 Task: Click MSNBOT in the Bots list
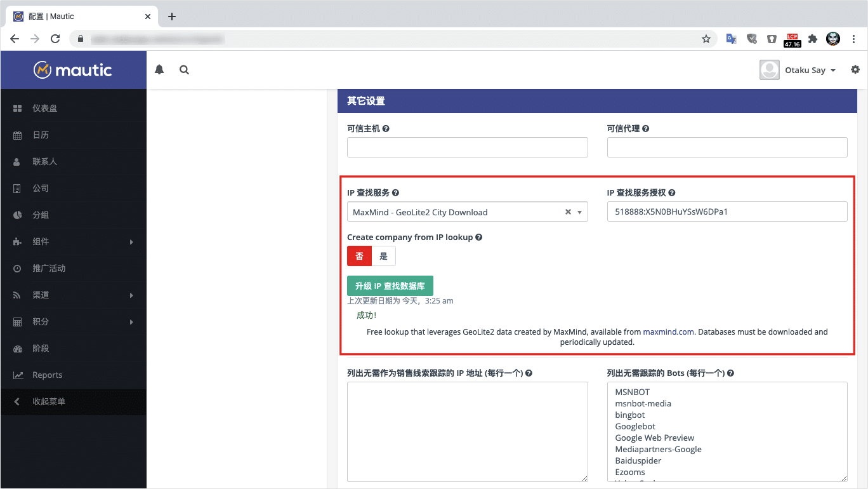633,392
